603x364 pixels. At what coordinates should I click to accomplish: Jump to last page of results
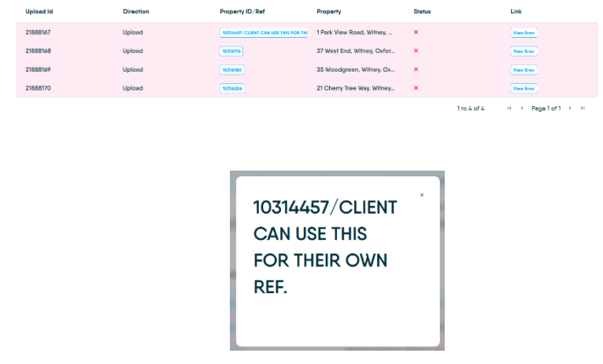pos(583,108)
